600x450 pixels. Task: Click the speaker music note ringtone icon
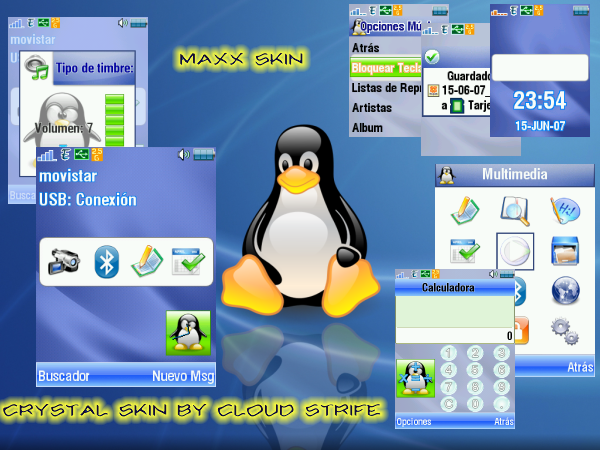coord(37,67)
